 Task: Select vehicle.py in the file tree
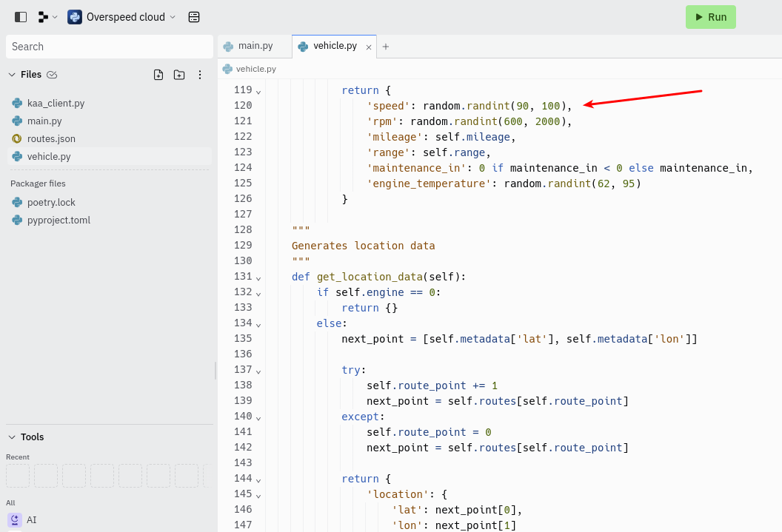[x=109, y=156]
